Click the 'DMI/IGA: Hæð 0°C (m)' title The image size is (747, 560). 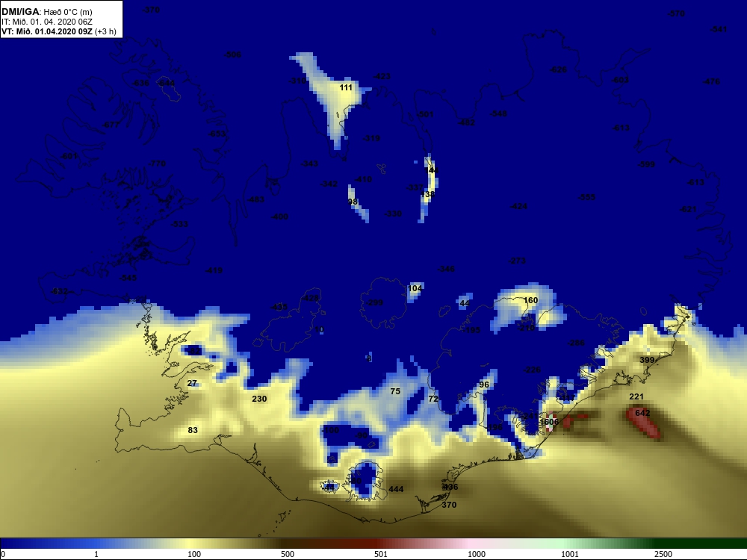click(46, 11)
